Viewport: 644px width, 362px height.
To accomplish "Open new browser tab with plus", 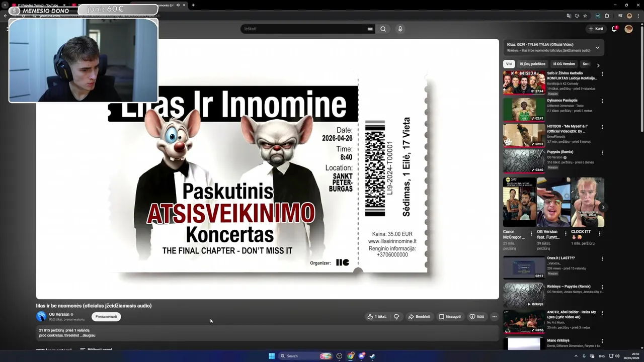I will tap(193, 5).
